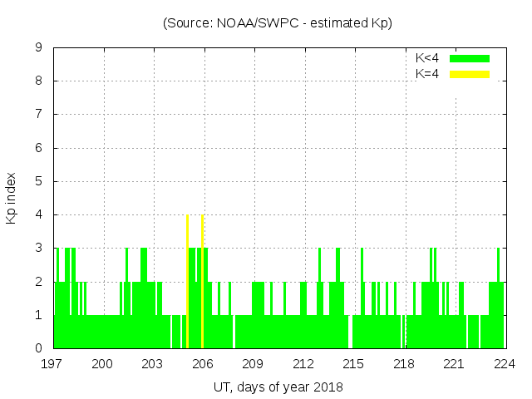The height and width of the screenshot is (399, 532).
Task: Select the x-axis tick label 224
Action: (504, 363)
